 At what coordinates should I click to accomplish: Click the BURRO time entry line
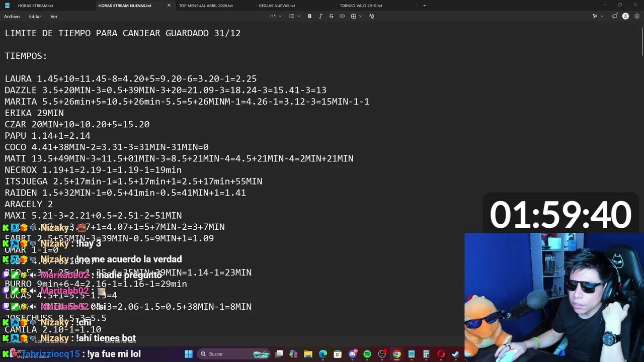[96, 284]
